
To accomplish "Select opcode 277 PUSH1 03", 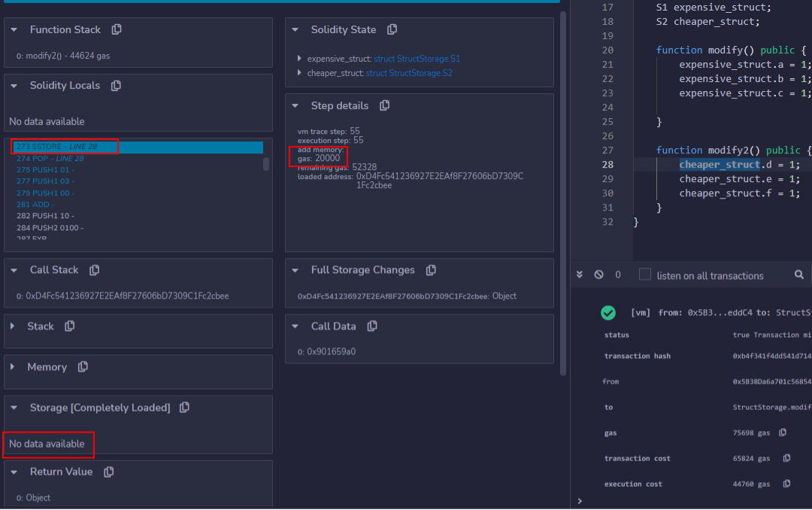I will tap(46, 181).
